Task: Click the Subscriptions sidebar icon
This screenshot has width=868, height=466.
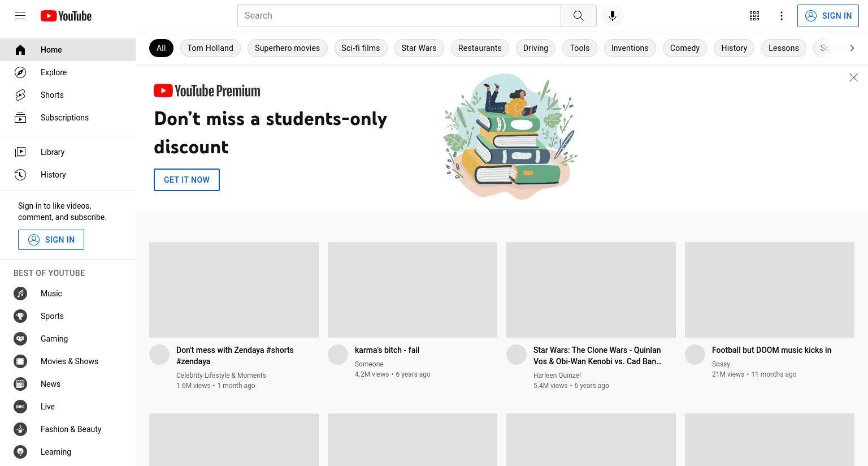Action: pyautogui.click(x=20, y=118)
